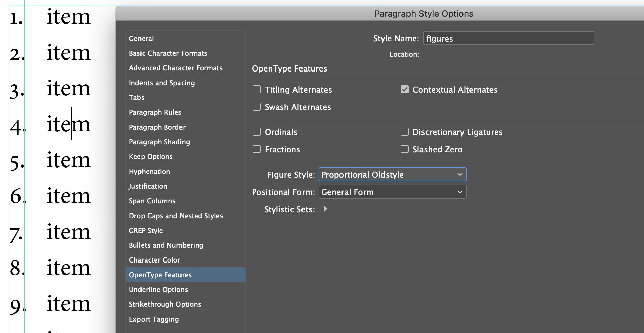Enable the Titling Alternates checkbox

257,90
